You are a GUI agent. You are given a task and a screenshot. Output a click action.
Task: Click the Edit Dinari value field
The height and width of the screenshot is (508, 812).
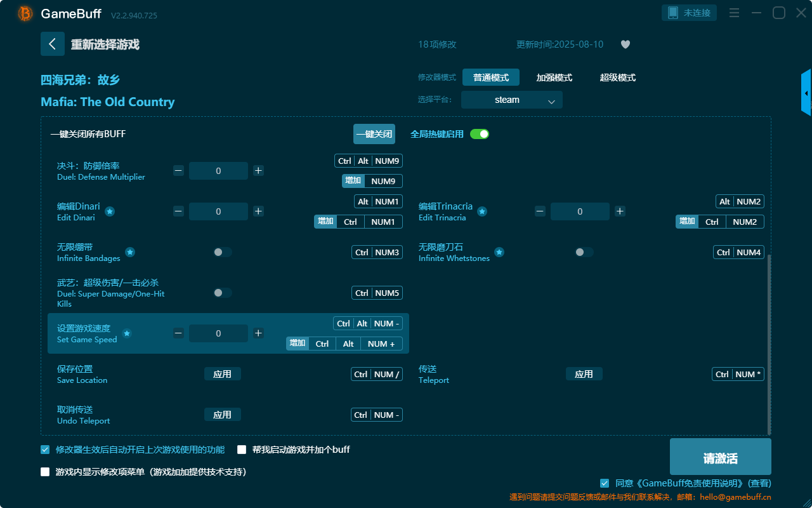[x=218, y=211]
